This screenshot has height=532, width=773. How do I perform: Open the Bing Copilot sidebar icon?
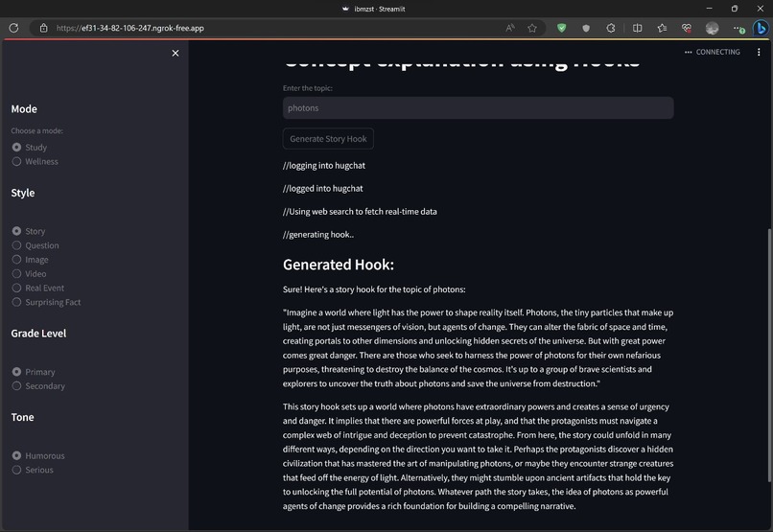(761, 28)
